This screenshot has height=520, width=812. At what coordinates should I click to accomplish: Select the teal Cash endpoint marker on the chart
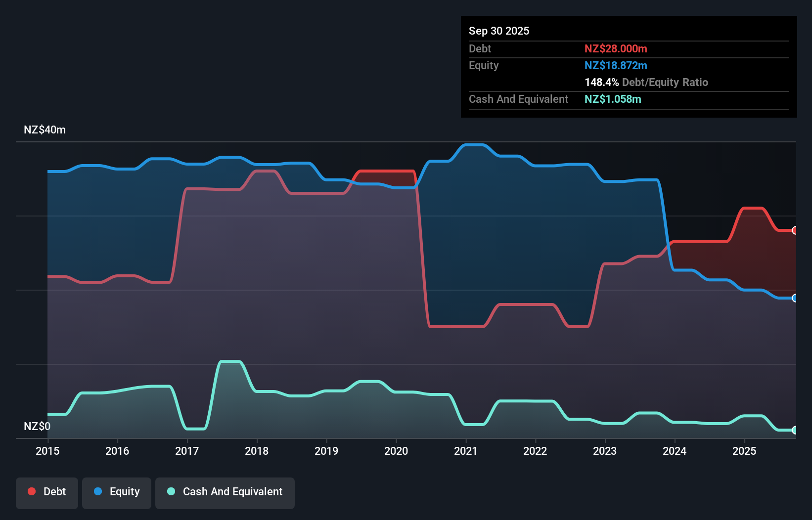pos(795,431)
